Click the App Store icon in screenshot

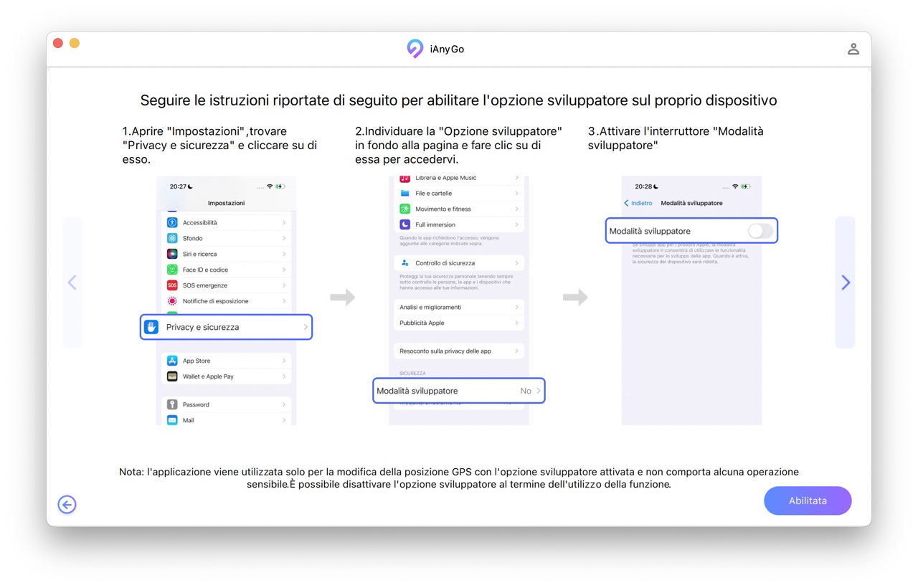pos(172,361)
